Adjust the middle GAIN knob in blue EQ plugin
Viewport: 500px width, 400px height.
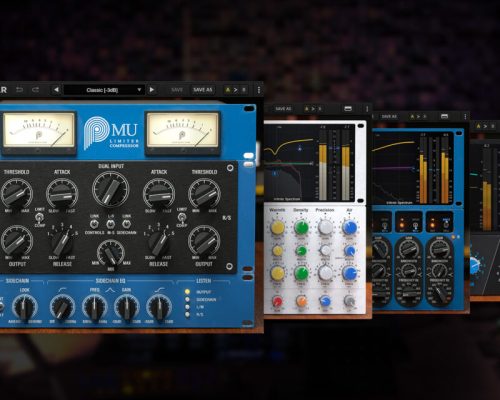pyautogui.click(x=409, y=248)
